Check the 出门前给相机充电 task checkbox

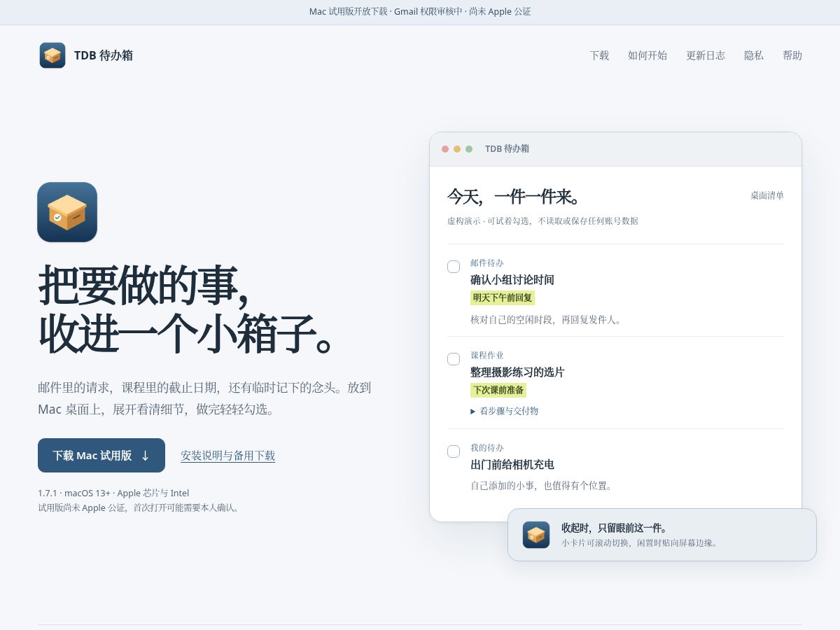454,451
